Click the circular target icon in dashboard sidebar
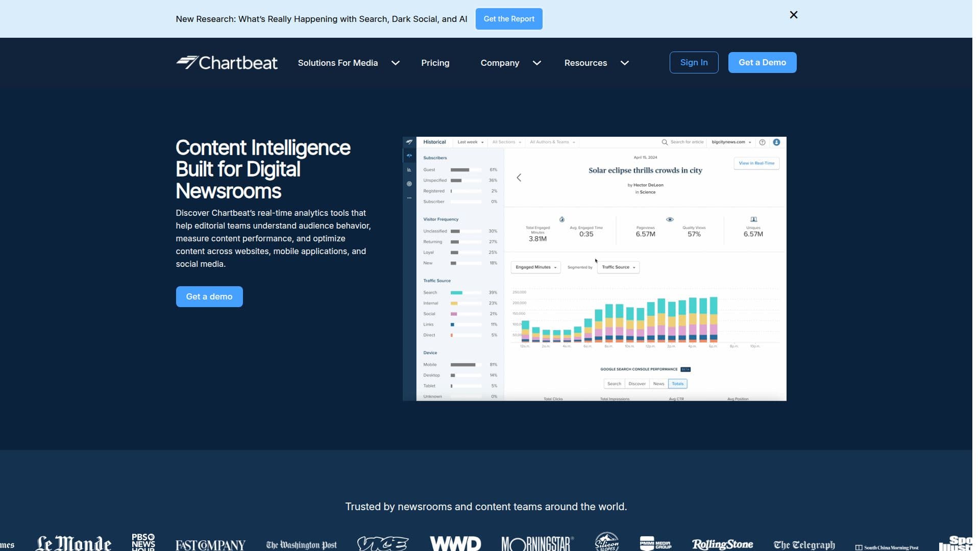Screen dimensions: 980x551 coord(409,184)
